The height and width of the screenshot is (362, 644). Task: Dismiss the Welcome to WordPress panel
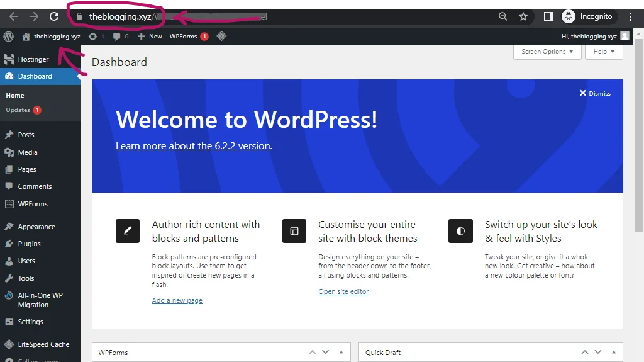tap(595, 93)
